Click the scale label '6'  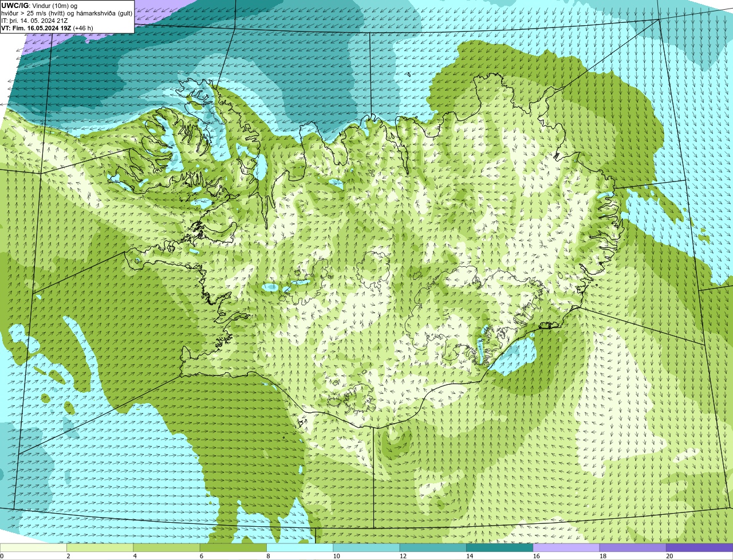point(202,556)
